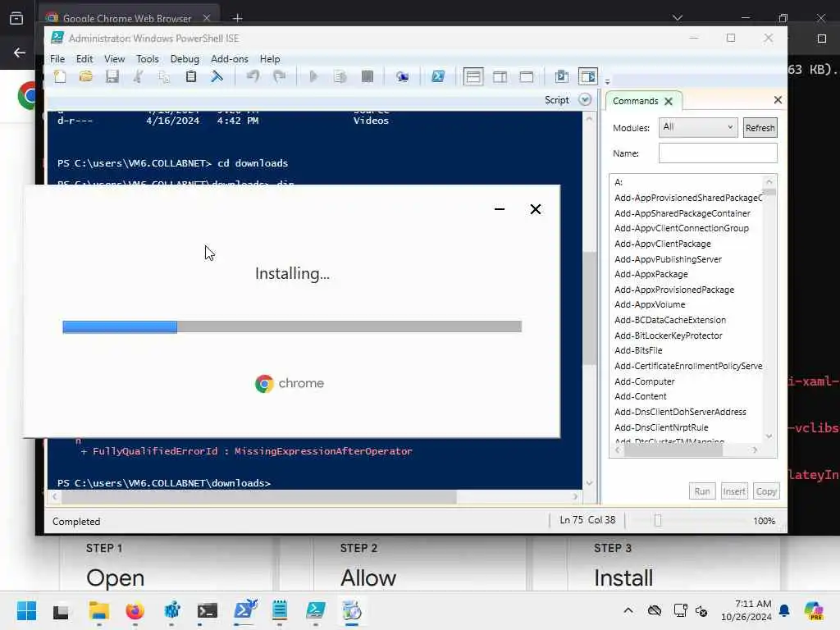The image size is (840, 630).
Task: Select Add-AppvClientPackage in command list
Action: 663,244
